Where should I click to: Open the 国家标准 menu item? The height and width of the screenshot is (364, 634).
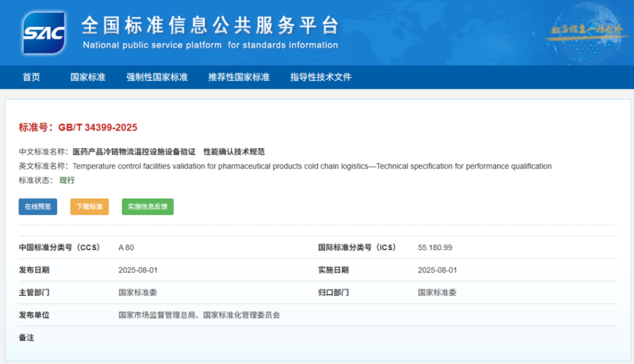click(88, 77)
